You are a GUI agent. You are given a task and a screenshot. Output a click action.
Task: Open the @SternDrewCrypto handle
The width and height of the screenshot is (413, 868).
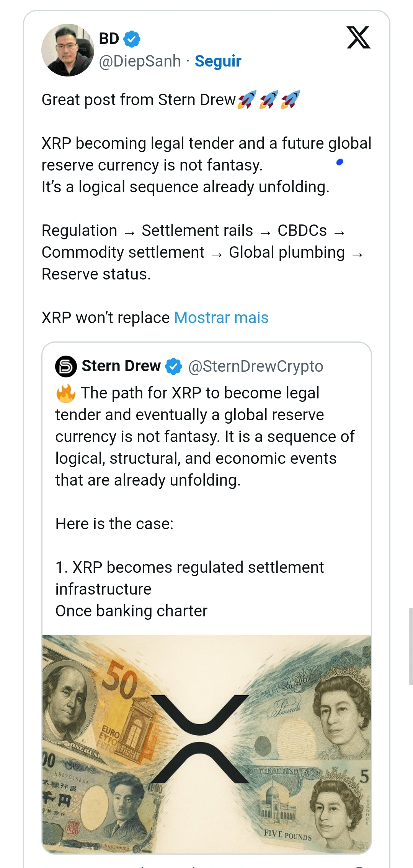[x=256, y=366]
